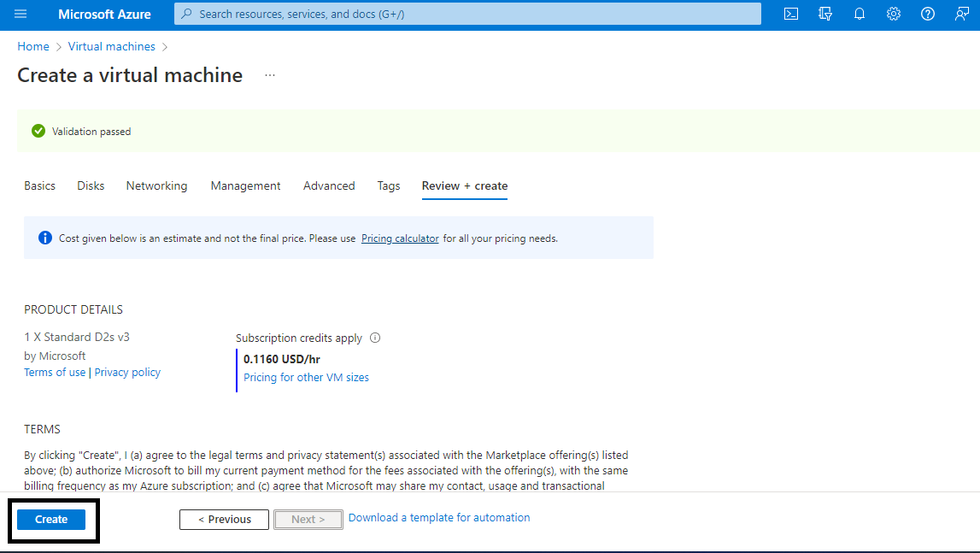Image resolution: width=980 pixels, height=553 pixels.
Task: Switch to the Management tab
Action: [x=245, y=185]
